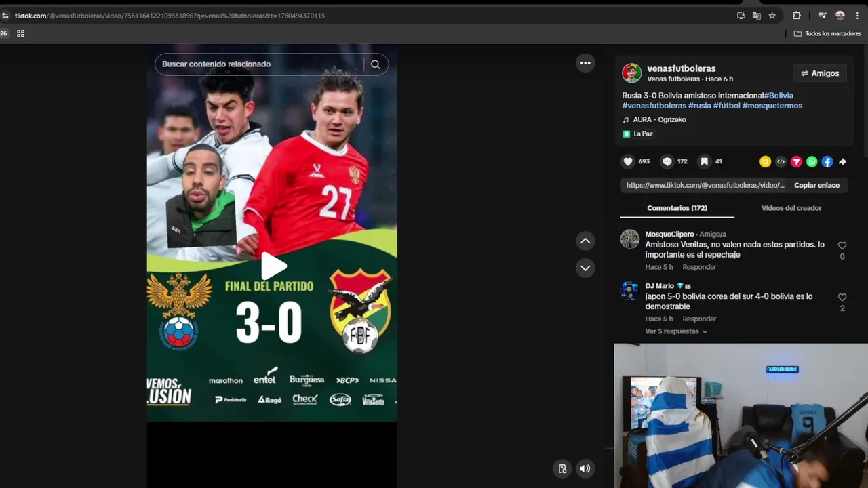Open the three-dot video options menu
868x488 pixels.
pyautogui.click(x=585, y=63)
